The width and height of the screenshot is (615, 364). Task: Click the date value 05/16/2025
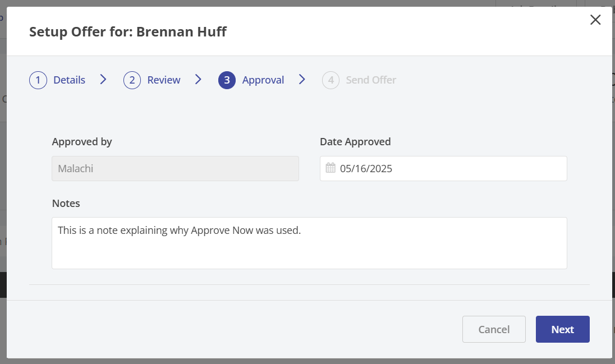click(366, 168)
